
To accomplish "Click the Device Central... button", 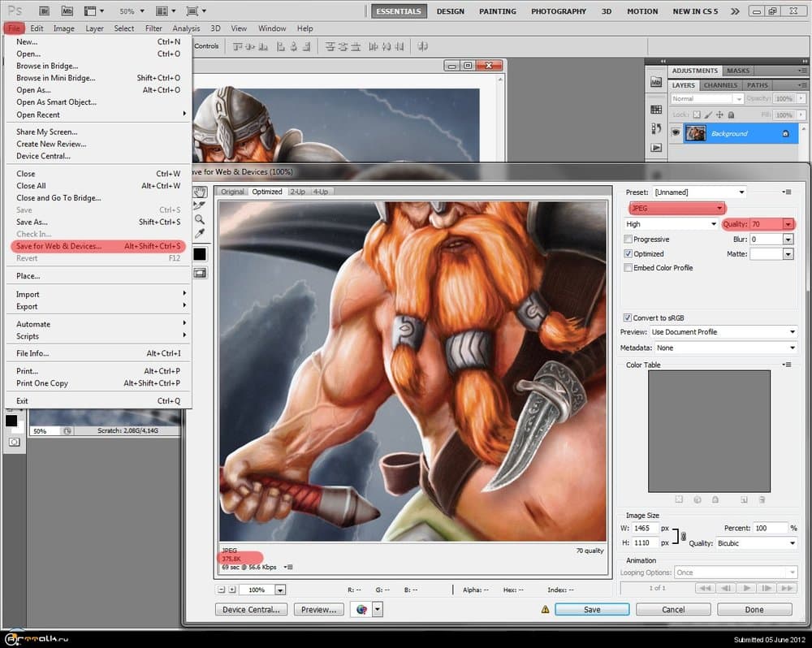I will (x=251, y=609).
